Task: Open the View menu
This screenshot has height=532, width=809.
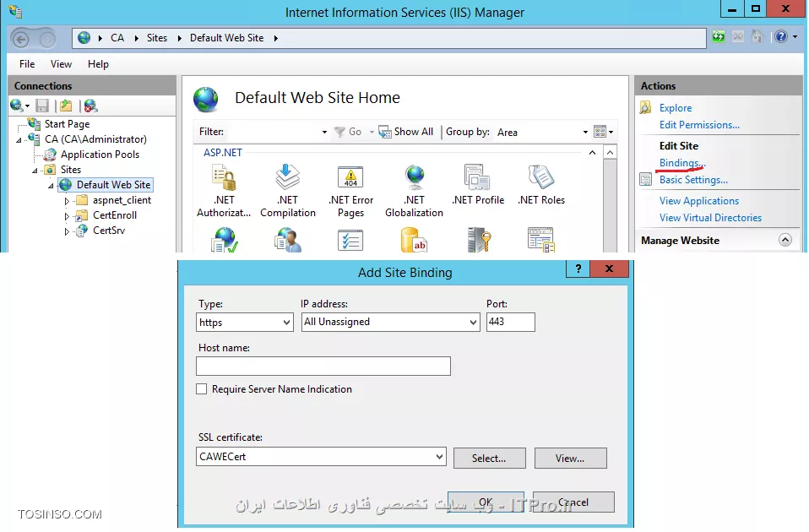Action: 61,64
